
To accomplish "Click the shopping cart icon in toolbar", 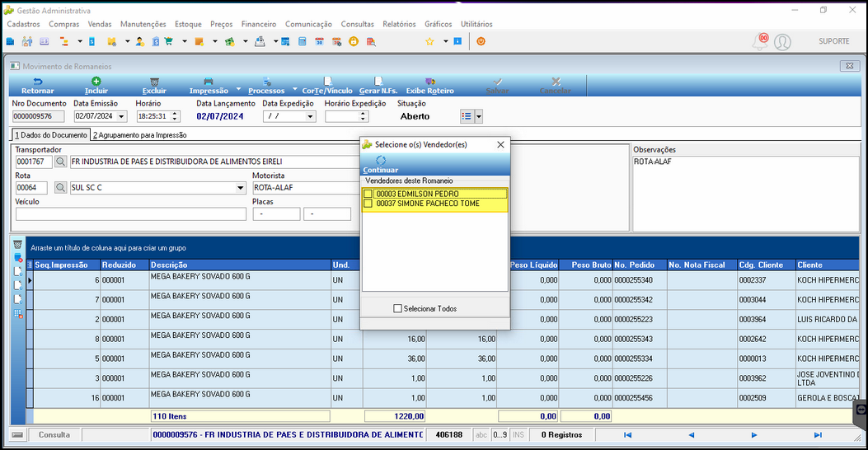I will coord(169,41).
